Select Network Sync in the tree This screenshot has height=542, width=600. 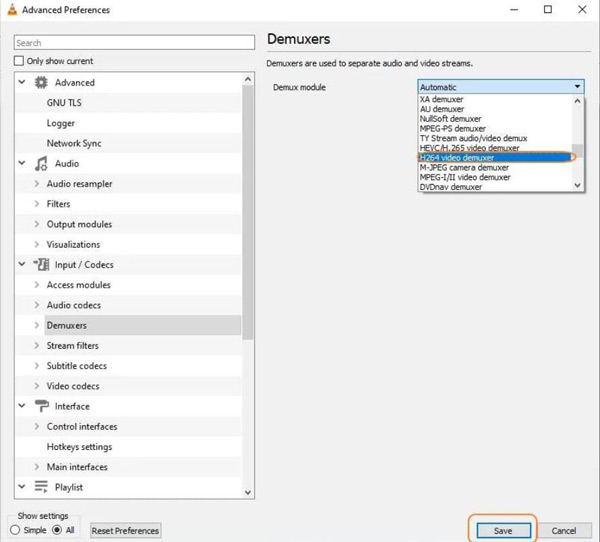(74, 143)
